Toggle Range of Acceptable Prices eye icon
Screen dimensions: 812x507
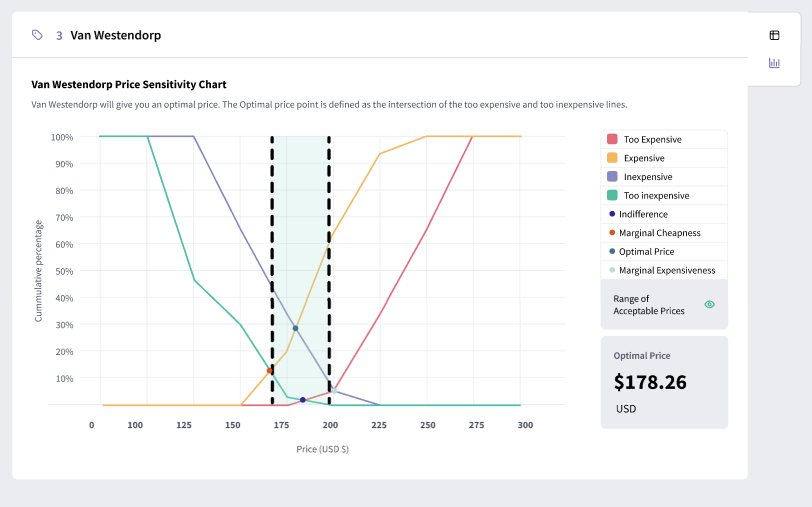click(x=709, y=304)
